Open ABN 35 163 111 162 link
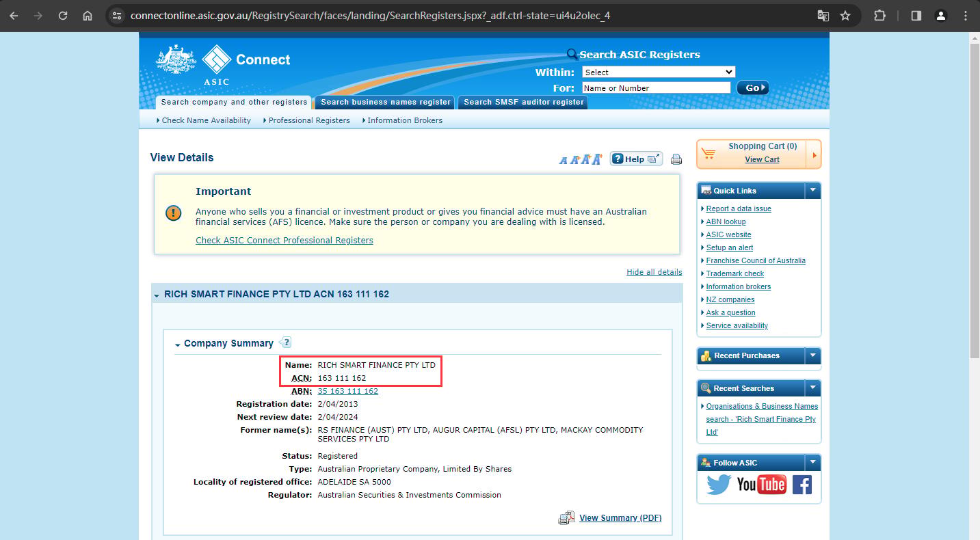This screenshot has width=980, height=540. 348,391
